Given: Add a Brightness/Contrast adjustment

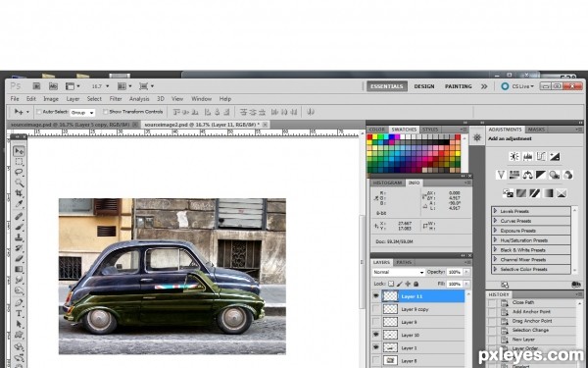Looking at the screenshot, I should click(x=514, y=157).
